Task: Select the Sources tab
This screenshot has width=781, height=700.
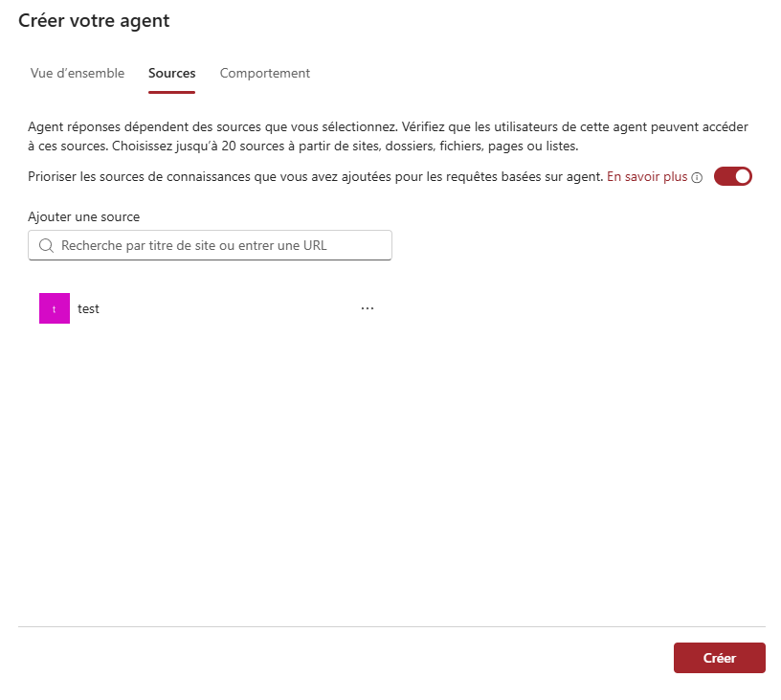Action: click(171, 74)
